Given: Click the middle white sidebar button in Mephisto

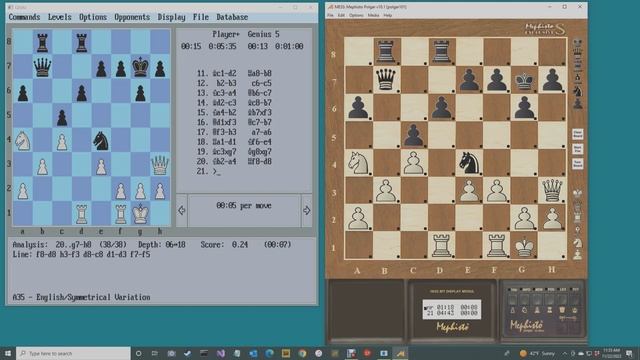Looking at the screenshot, I should [577, 149].
